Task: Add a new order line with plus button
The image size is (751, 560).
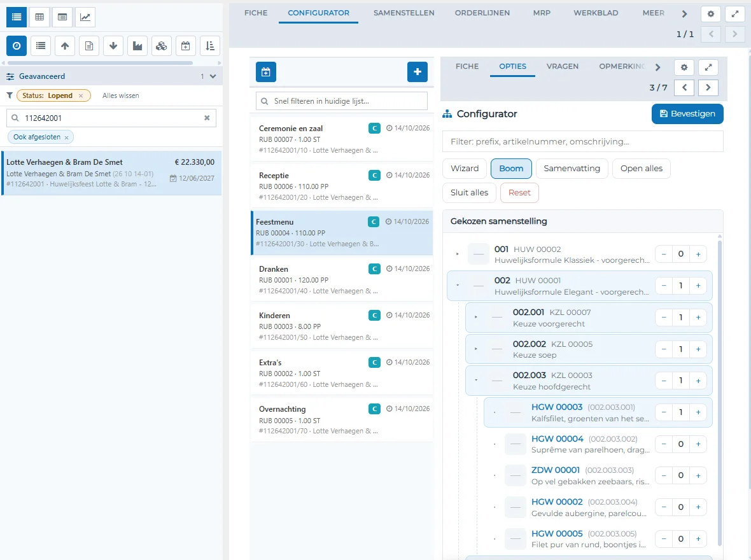Action: [x=417, y=72]
